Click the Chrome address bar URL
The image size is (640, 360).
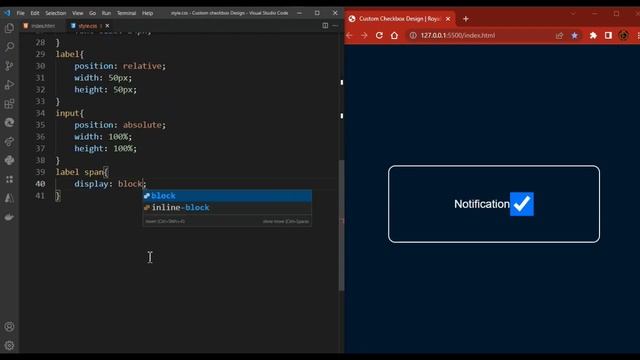point(458,36)
